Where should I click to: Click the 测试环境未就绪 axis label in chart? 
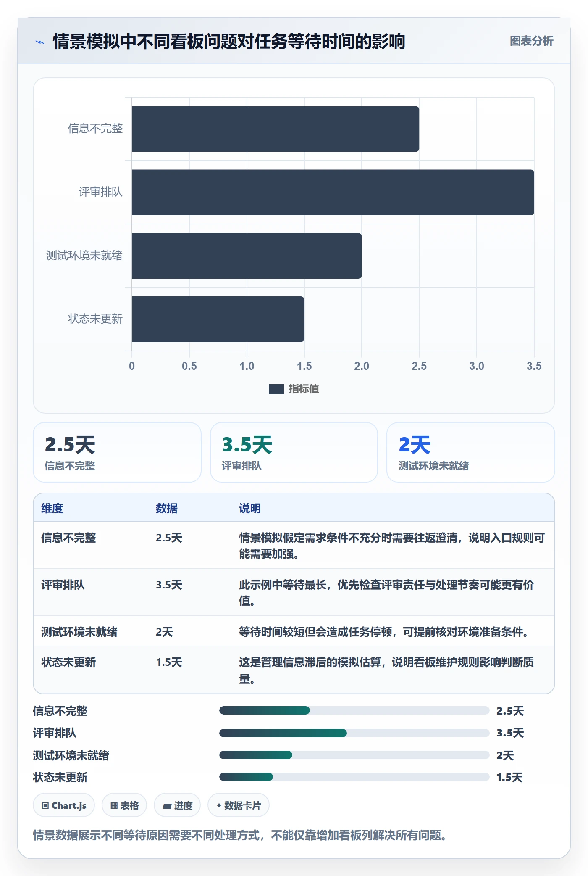coord(84,256)
